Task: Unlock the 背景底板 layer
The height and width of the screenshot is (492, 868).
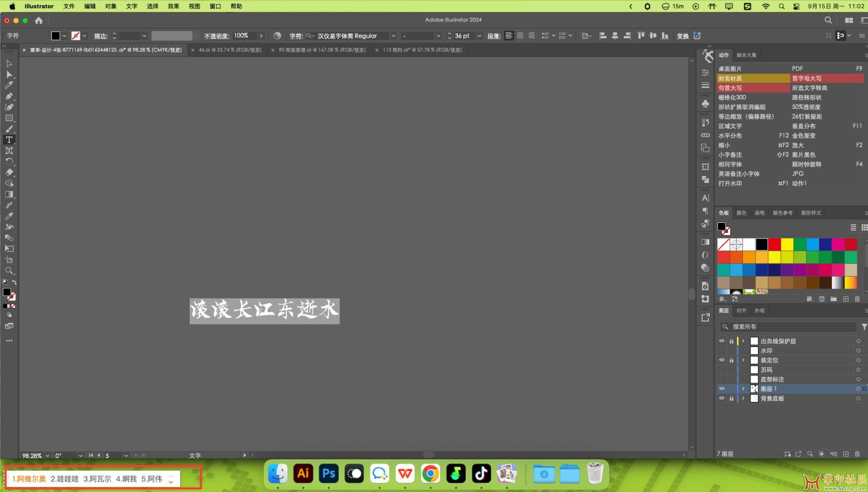Action: tap(731, 398)
